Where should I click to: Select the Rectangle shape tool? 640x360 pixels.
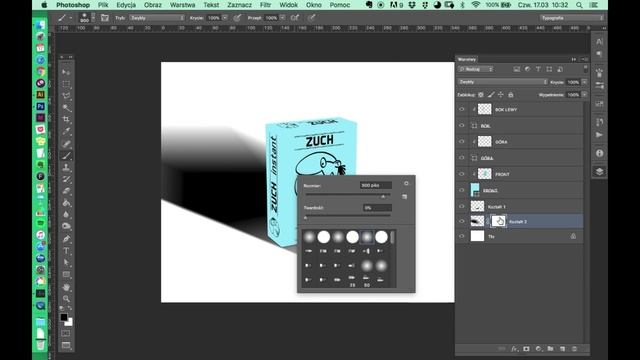(66, 274)
